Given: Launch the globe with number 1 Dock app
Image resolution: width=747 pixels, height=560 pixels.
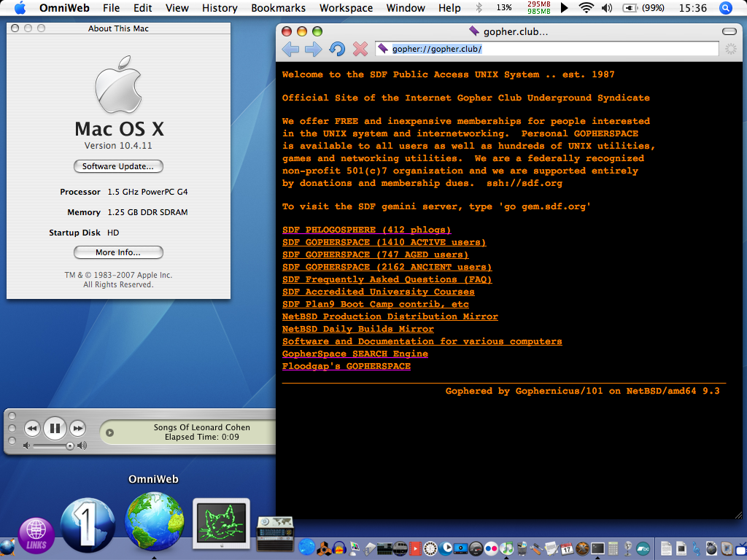Looking at the screenshot, I should 88,525.
